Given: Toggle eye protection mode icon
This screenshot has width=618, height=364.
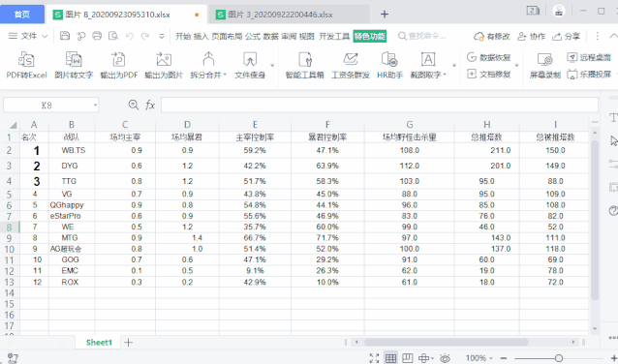Looking at the screenshot, I should [445, 358].
